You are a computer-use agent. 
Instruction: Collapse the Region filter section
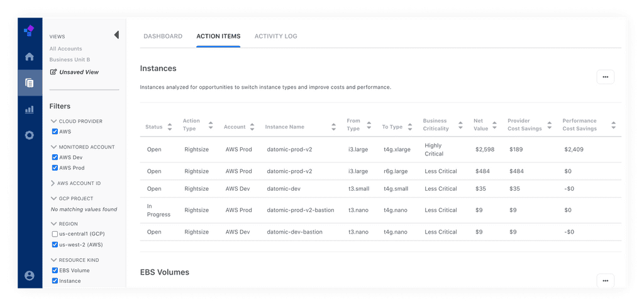point(52,224)
